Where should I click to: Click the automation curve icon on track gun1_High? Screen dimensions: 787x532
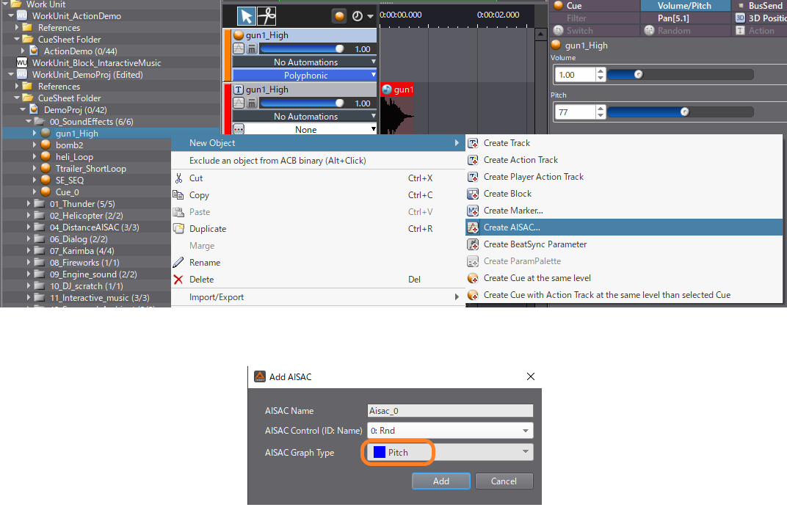coord(239,103)
